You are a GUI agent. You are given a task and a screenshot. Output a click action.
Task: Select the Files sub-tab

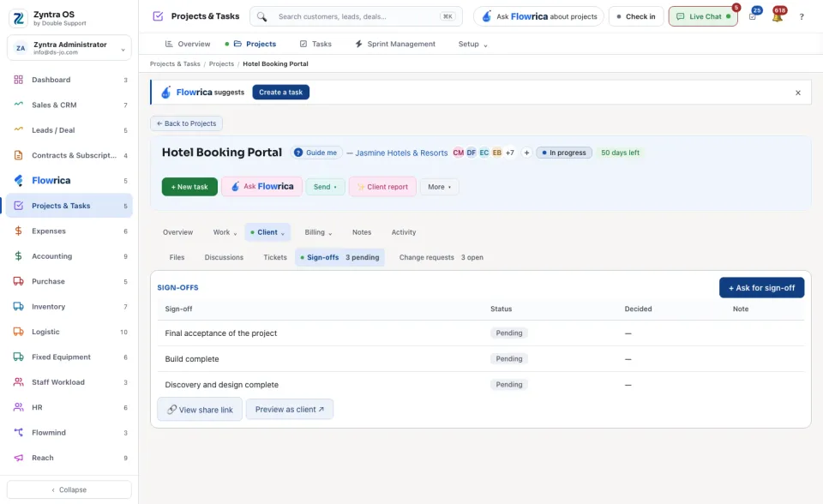pyautogui.click(x=177, y=257)
